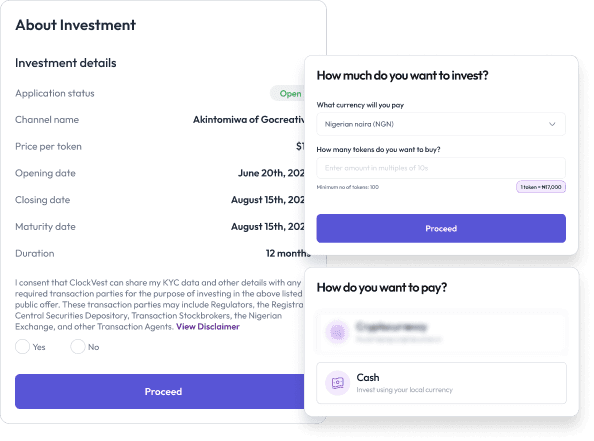Viewport: 594px width, 441px height.
Task: Click the 1 token = N17,000 badge
Action: 541,187
